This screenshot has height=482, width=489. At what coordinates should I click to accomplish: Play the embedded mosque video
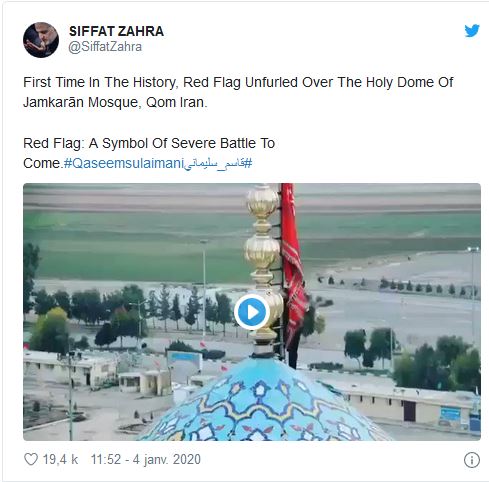[x=252, y=312]
